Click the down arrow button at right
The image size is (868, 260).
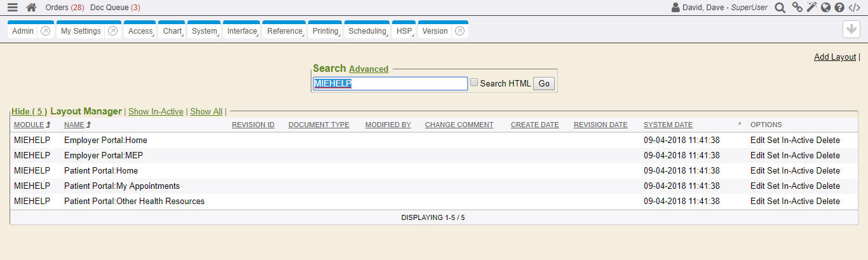coord(851,30)
